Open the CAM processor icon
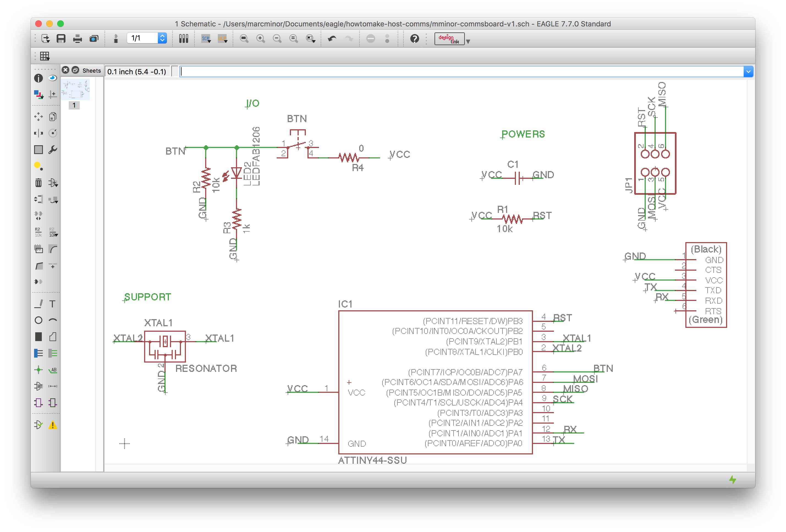Viewport: 786px width, 532px height. (94, 39)
